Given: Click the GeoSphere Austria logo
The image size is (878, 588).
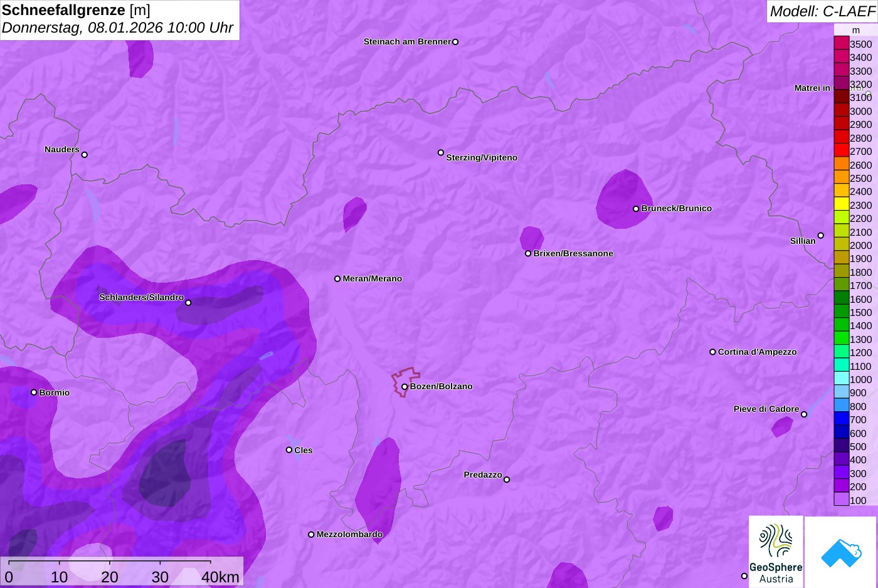Looking at the screenshot, I should click(776, 552).
